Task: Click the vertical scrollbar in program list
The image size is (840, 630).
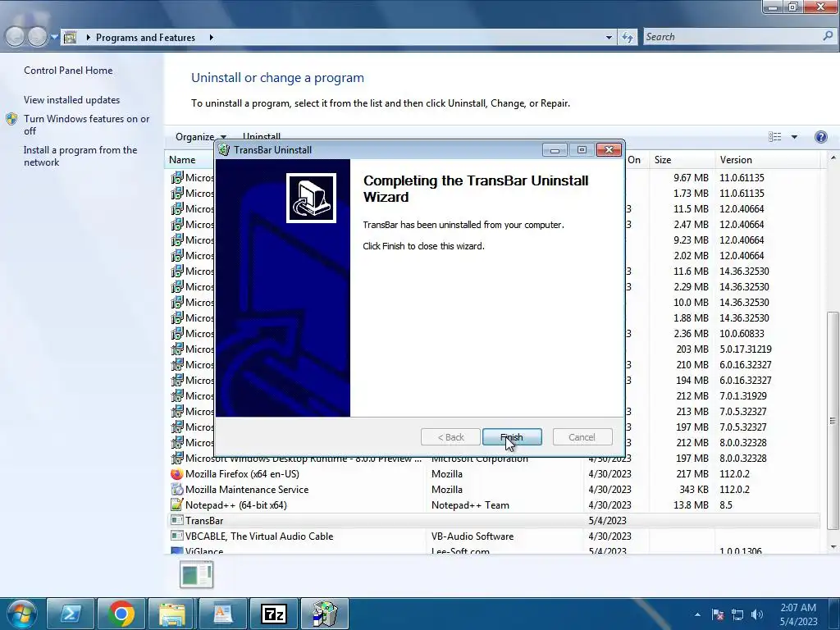Action: tap(833, 421)
